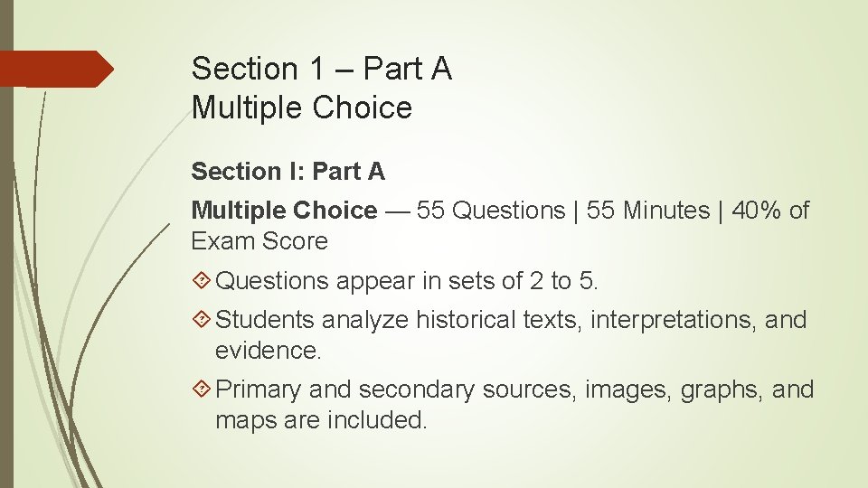Click the '40% of' text
Viewport: 868px width, 488px height.
(x=770, y=211)
